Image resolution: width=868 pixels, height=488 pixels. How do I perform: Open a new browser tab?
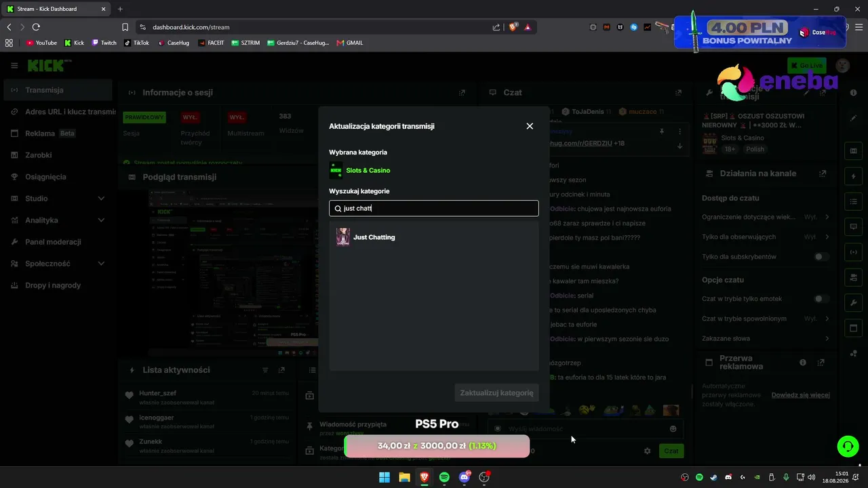tap(120, 9)
